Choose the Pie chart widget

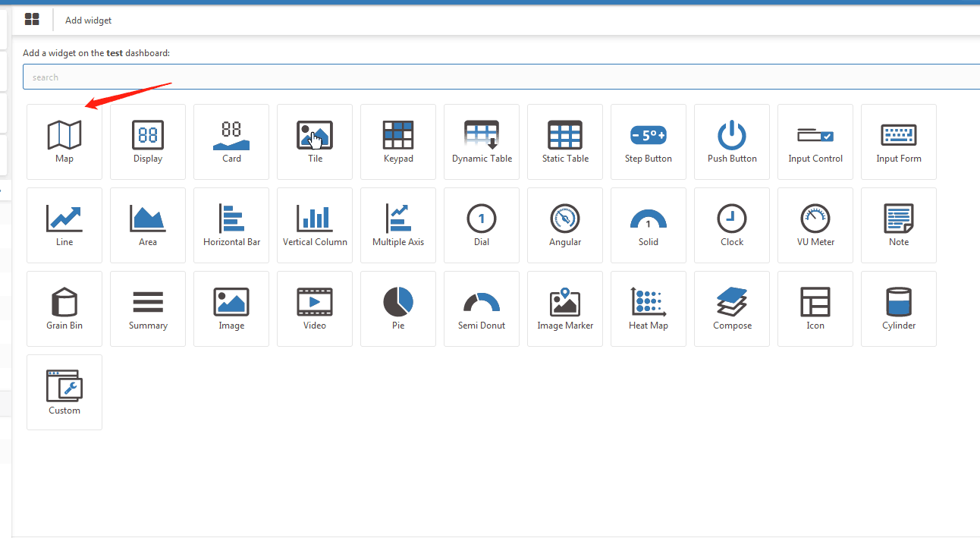[x=398, y=309]
